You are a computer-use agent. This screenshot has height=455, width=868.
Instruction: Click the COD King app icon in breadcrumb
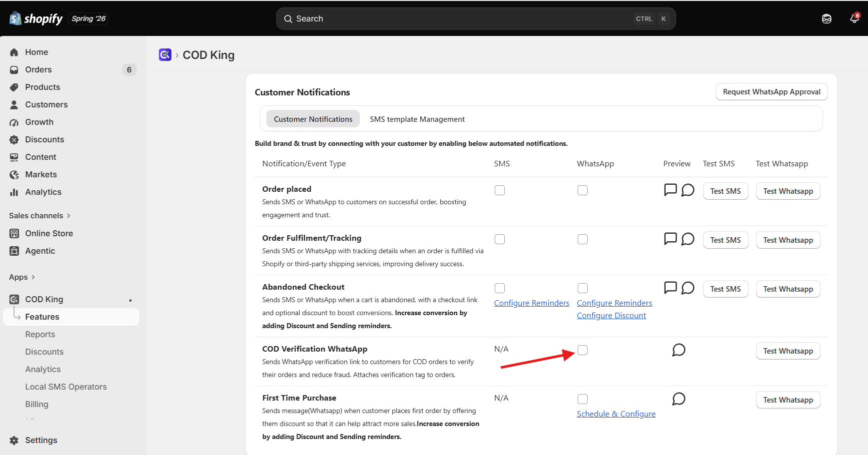165,54
